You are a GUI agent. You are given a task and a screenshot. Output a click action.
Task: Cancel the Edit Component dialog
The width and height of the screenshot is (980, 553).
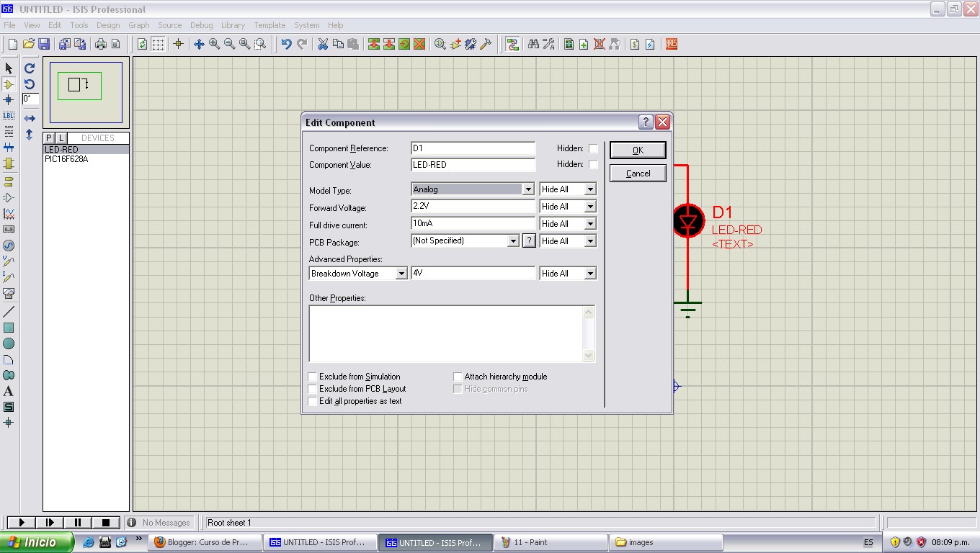(x=638, y=174)
